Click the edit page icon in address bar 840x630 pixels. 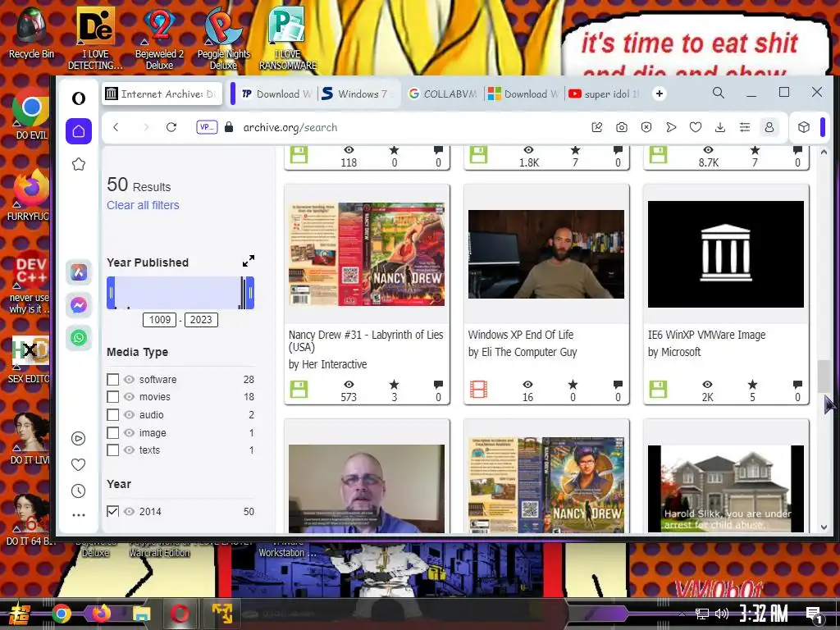click(x=597, y=127)
